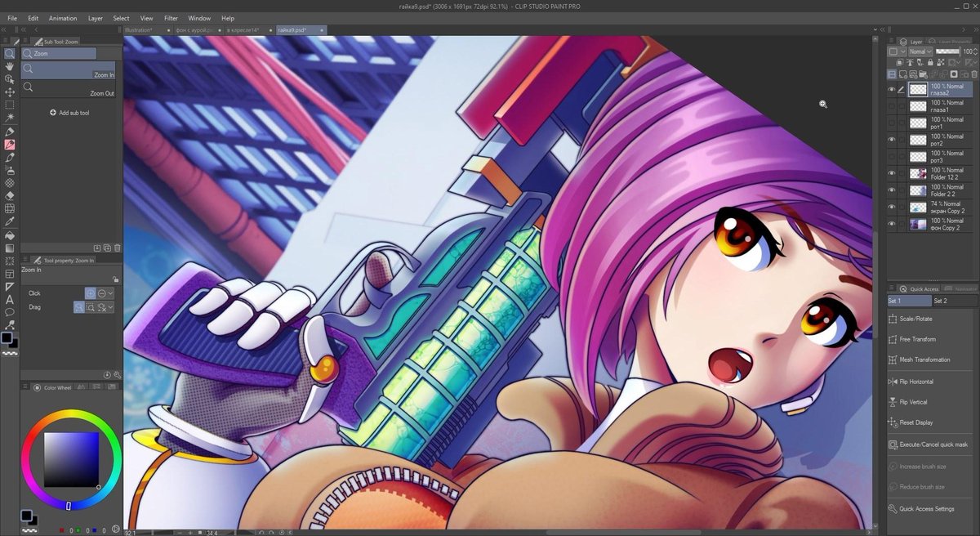Select the Ruler tool
Screen dimensions: 980x536
point(10,287)
